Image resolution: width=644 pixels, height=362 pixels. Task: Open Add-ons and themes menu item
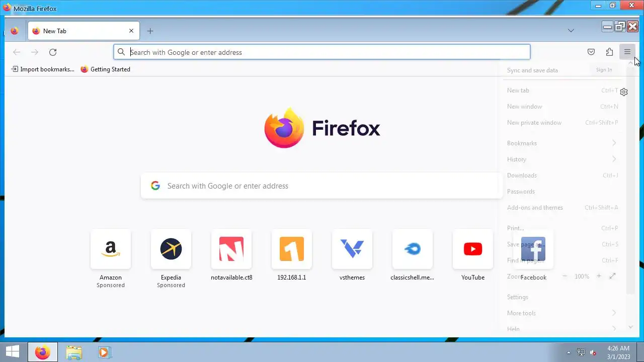(x=562, y=208)
